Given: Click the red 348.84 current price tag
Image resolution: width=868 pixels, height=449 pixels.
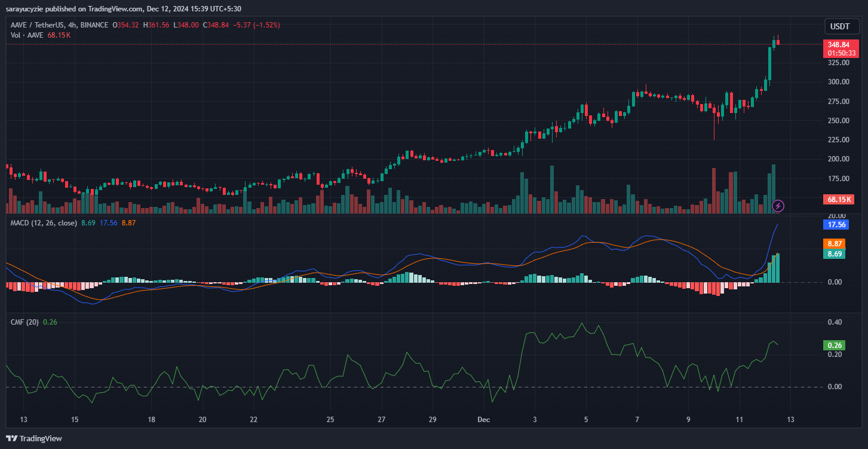Looking at the screenshot, I should [839, 44].
